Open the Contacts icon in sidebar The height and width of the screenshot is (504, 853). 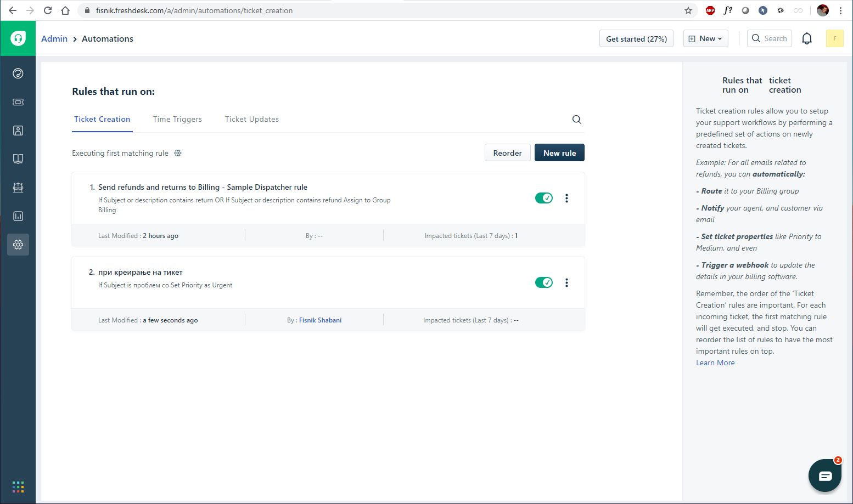[x=18, y=131]
